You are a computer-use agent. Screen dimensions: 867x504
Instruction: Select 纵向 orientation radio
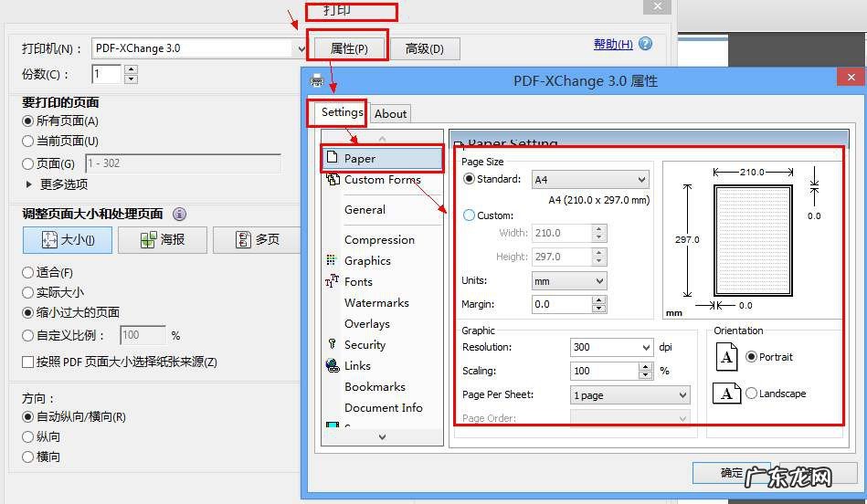click(x=27, y=436)
